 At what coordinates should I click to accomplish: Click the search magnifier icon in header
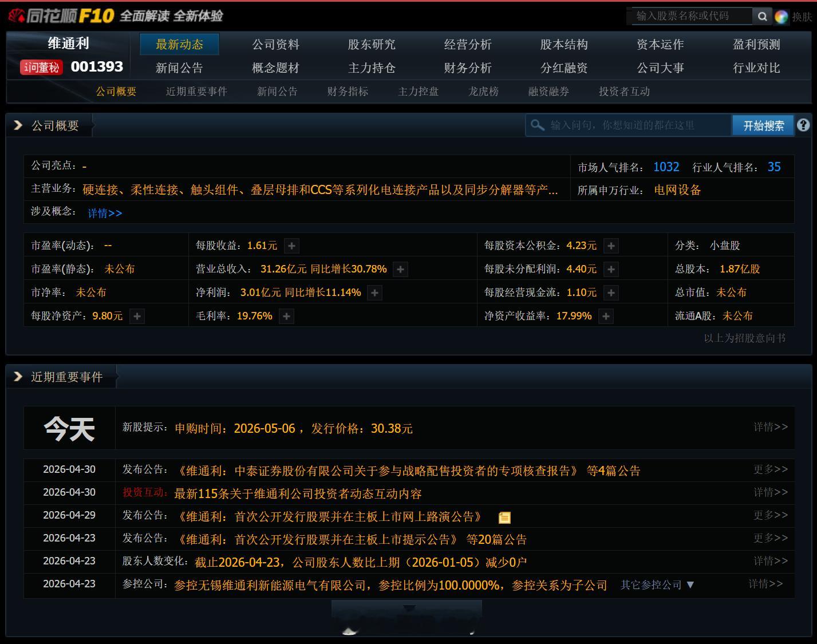point(762,17)
